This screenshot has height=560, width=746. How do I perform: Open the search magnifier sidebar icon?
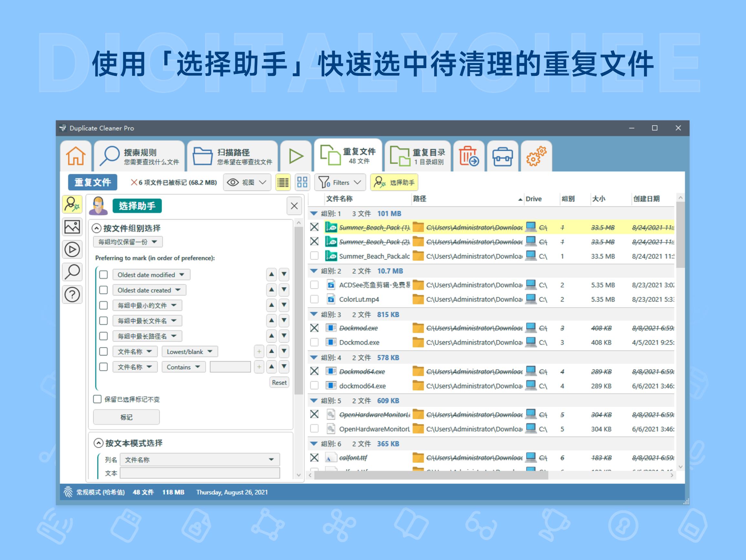72,272
